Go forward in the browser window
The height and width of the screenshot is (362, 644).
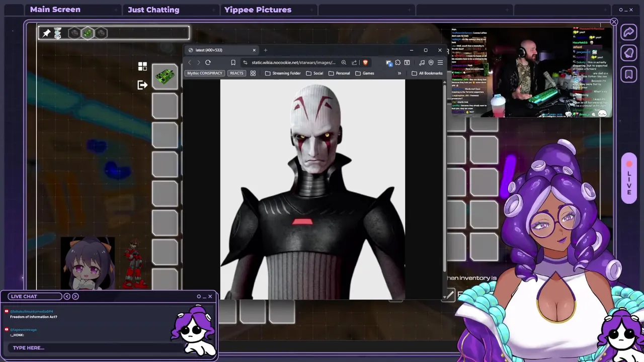[199, 62]
